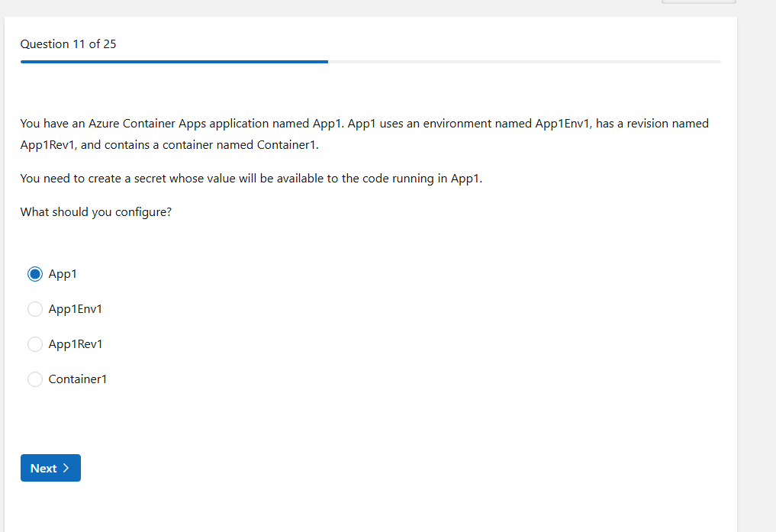Choose the App1Rev1 radio option
This screenshot has height=532, width=776.
35,344
